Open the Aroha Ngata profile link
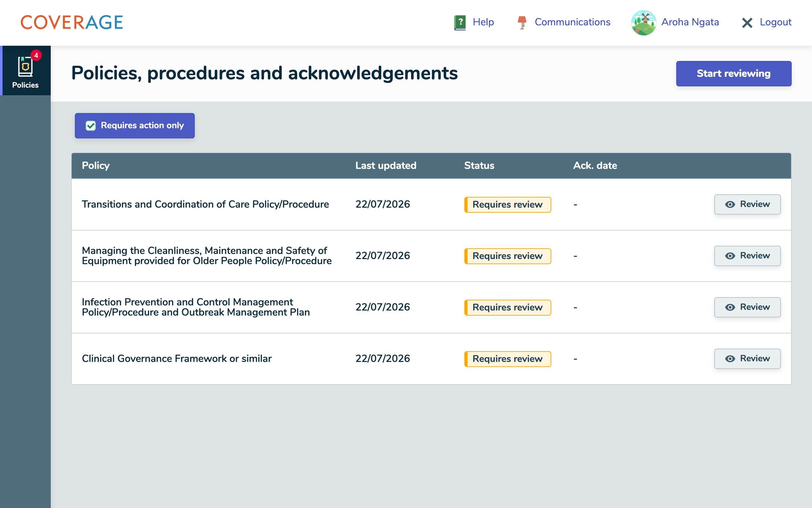This screenshot has height=508, width=812. [x=690, y=22]
